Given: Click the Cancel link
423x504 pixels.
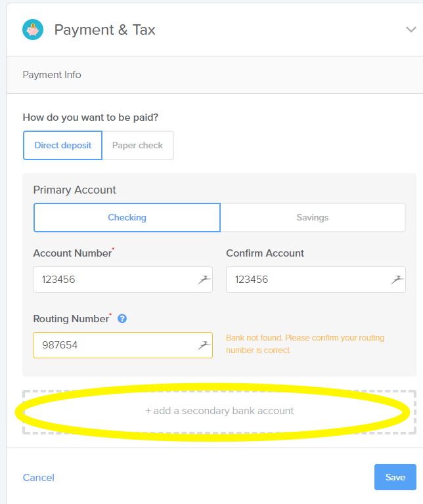Looking at the screenshot, I should click(39, 478).
